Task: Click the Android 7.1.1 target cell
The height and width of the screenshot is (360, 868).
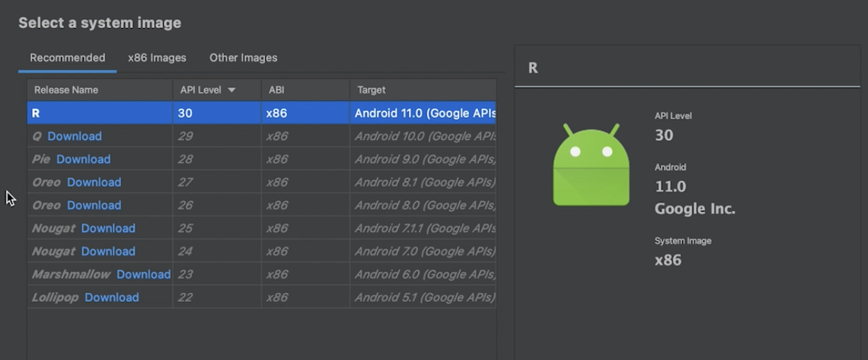Action: coord(423,228)
